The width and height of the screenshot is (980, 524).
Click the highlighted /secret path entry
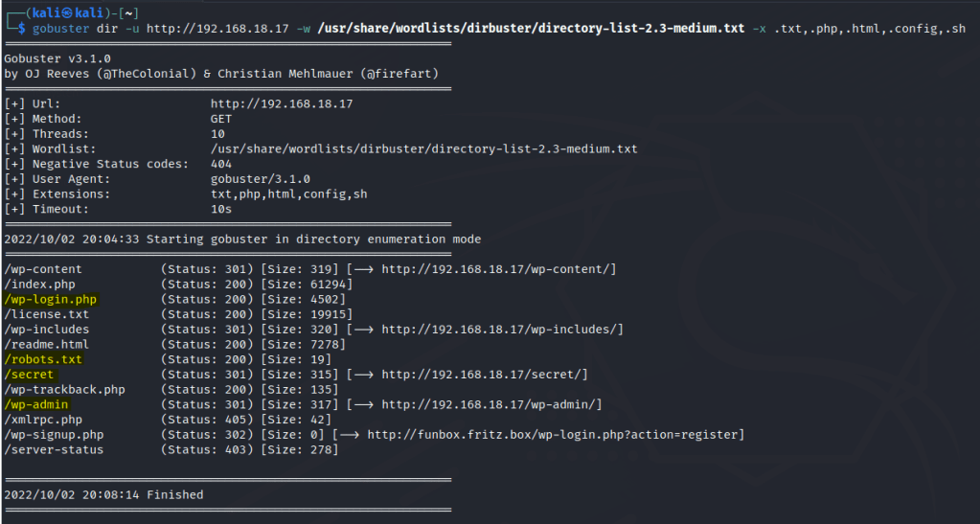(x=30, y=375)
